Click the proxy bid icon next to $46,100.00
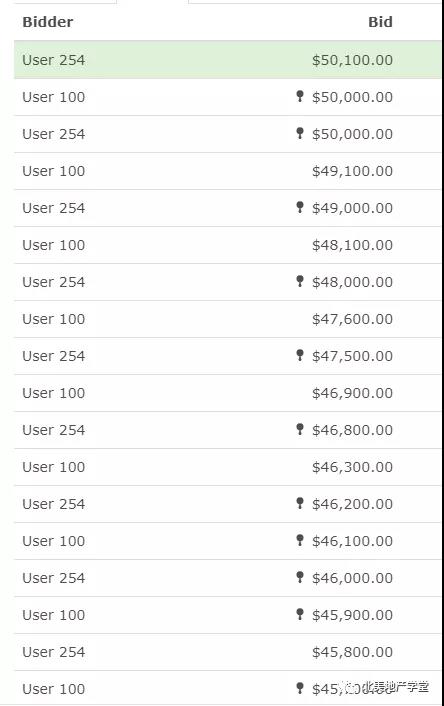Screen dimensions: 444x706 coord(300,539)
